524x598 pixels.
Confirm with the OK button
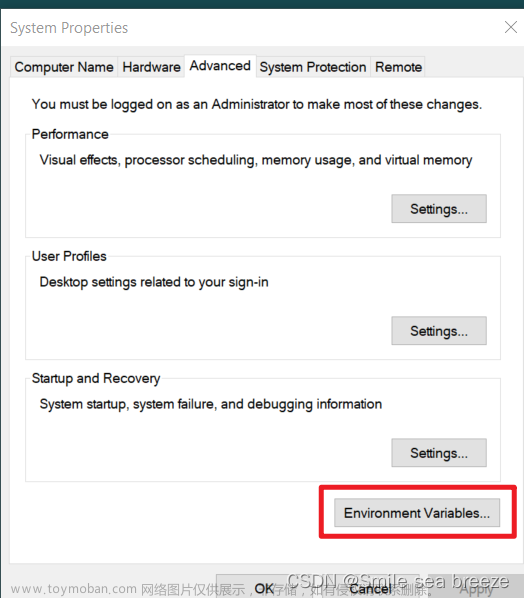pos(264,588)
